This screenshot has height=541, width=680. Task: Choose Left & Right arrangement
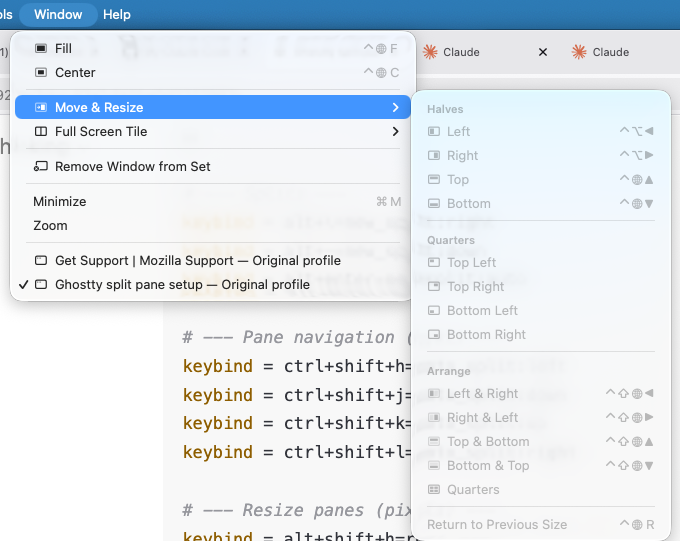click(482, 393)
